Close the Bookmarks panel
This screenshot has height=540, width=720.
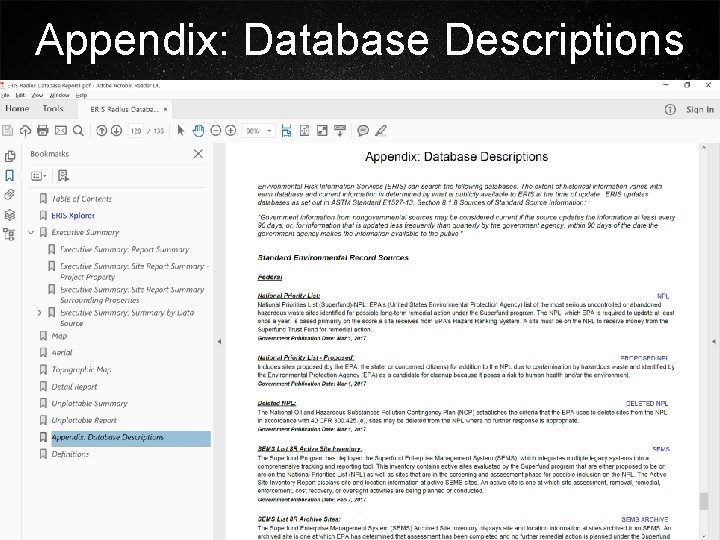pyautogui.click(x=198, y=154)
